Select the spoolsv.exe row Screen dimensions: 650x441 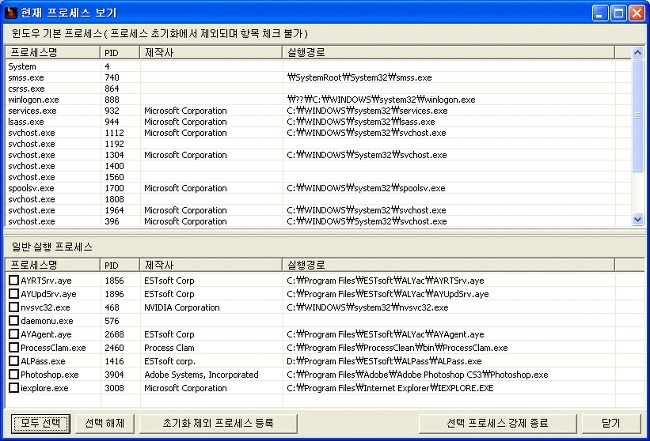(318, 188)
